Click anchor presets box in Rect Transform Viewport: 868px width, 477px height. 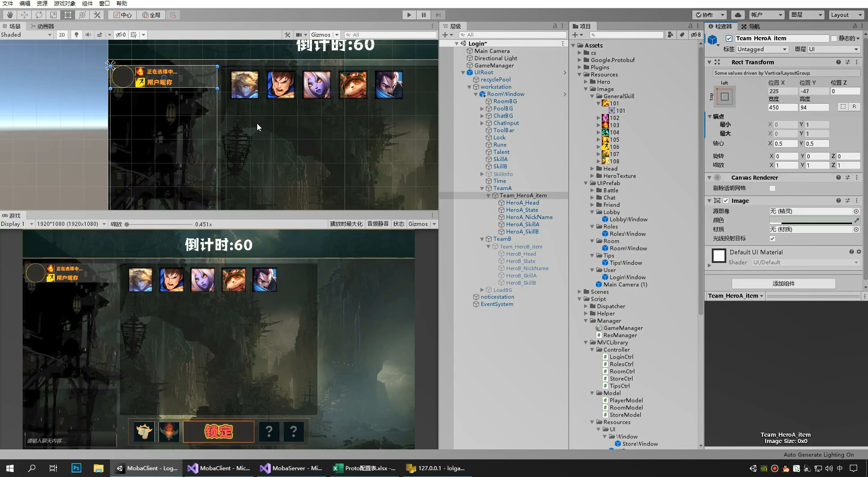pyautogui.click(x=724, y=96)
